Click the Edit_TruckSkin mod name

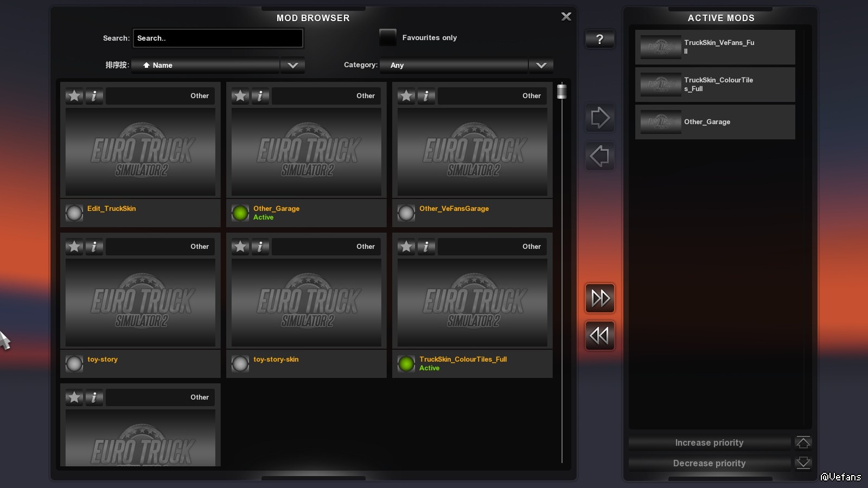(x=112, y=209)
